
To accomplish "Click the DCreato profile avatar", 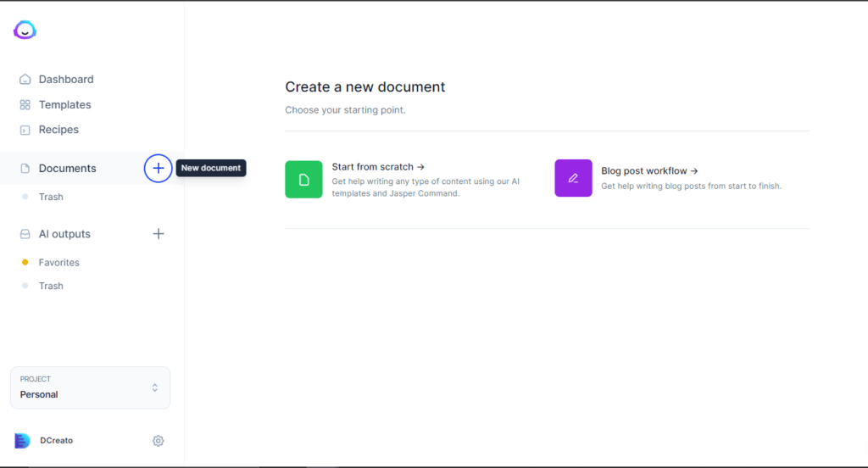I will pos(23,441).
